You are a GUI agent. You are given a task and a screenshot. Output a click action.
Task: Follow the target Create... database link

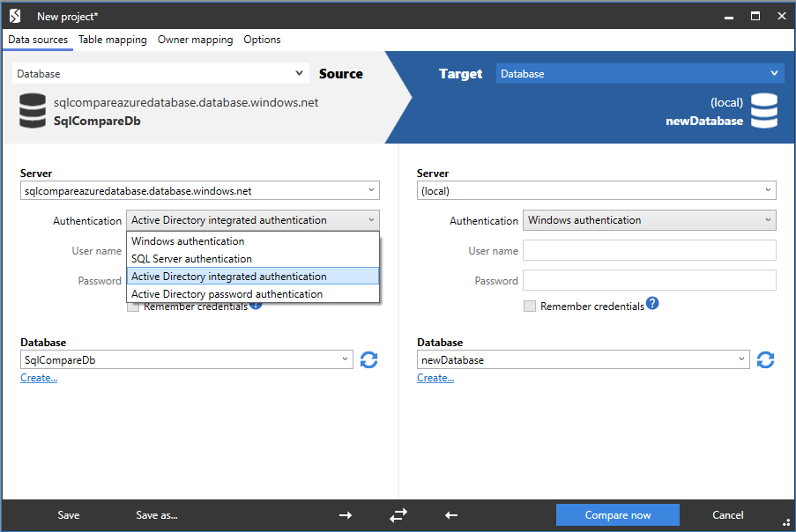pyautogui.click(x=435, y=378)
